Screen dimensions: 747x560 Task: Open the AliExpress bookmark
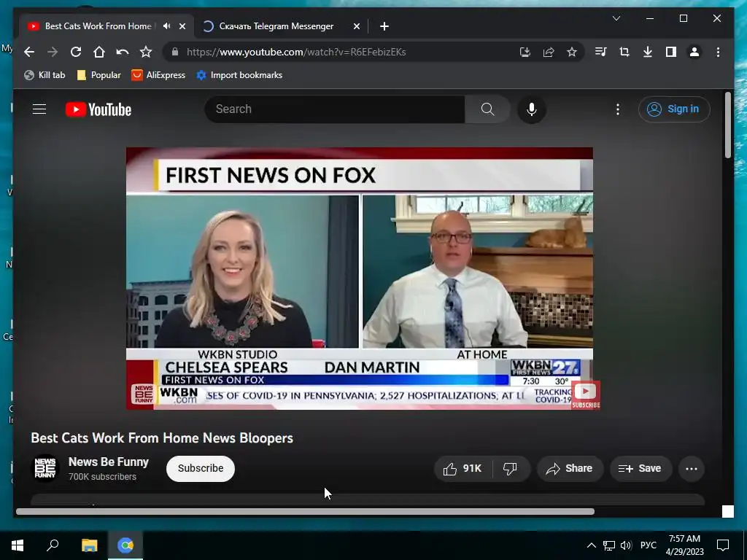158,75
